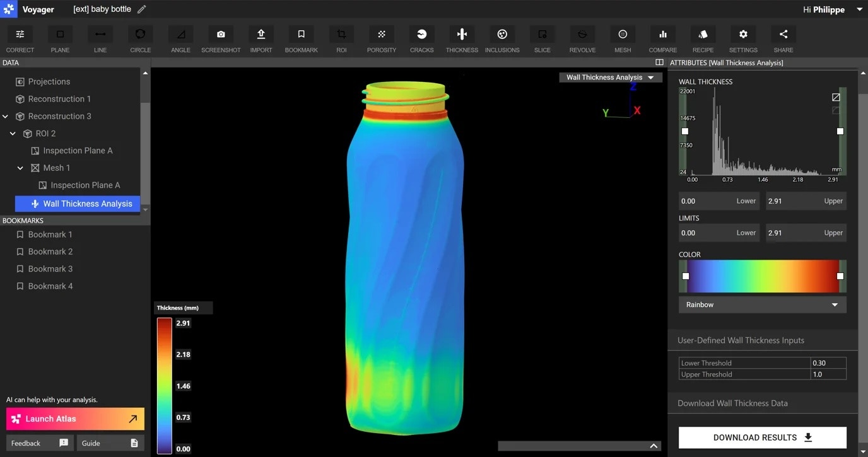This screenshot has height=457, width=868.
Task: Select the Revolve tool
Action: pyautogui.click(x=582, y=40)
